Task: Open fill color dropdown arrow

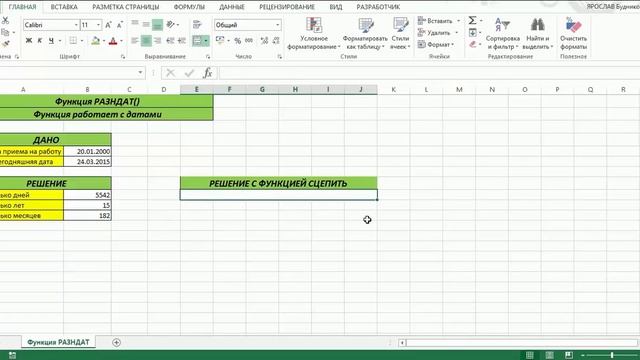Action: click(104, 41)
